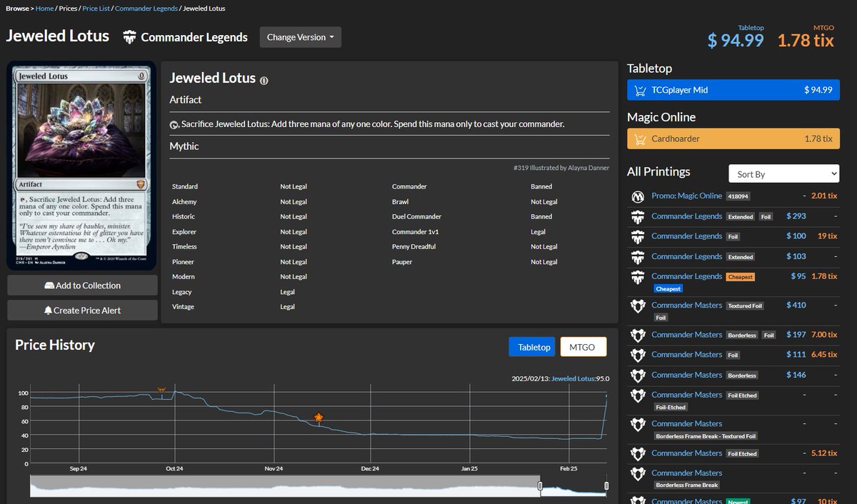This screenshot has height=504, width=857.
Task: Click the mana cost symbol beside Jeweled Lotus title
Action: pyautogui.click(x=264, y=80)
